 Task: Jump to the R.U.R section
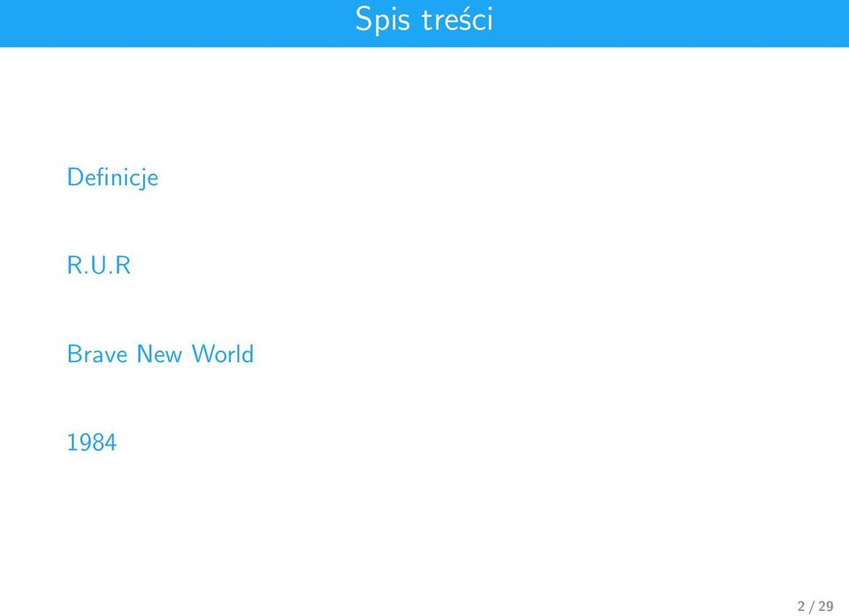point(98,265)
